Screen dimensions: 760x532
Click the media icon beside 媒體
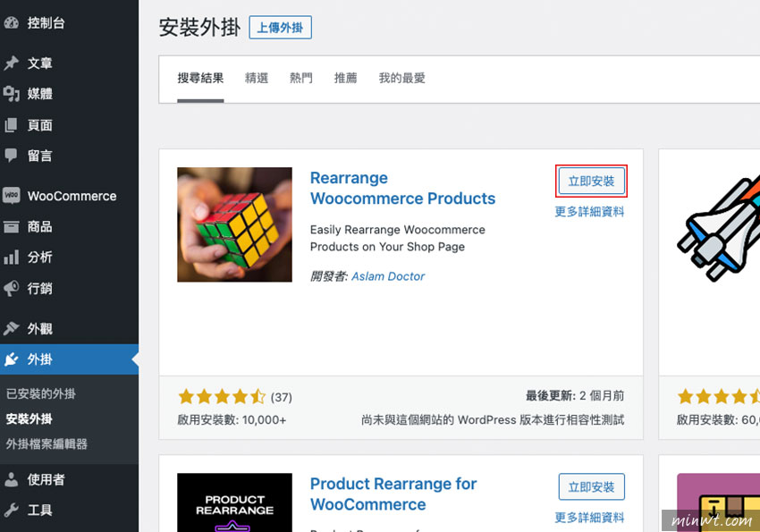tap(11, 94)
